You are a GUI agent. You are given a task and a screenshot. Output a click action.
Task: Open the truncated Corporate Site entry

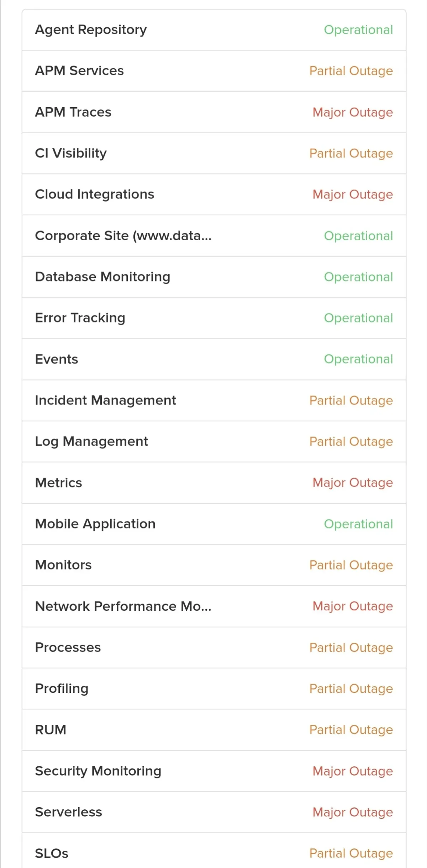pos(123,236)
